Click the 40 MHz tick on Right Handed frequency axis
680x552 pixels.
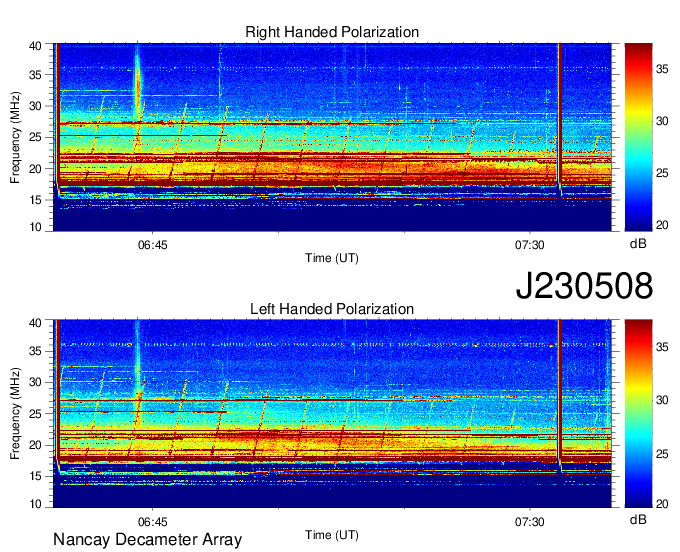coord(35,46)
